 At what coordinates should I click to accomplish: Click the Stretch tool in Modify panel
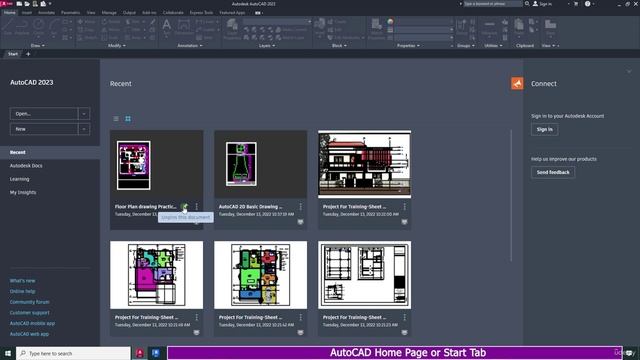point(87,38)
